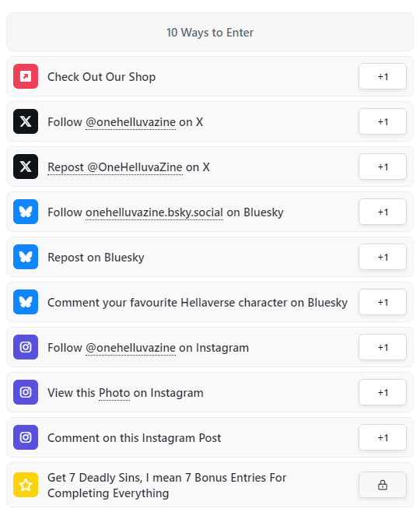Click +1 button for Check Out Our Shop
420x512 pixels.
coord(383,76)
